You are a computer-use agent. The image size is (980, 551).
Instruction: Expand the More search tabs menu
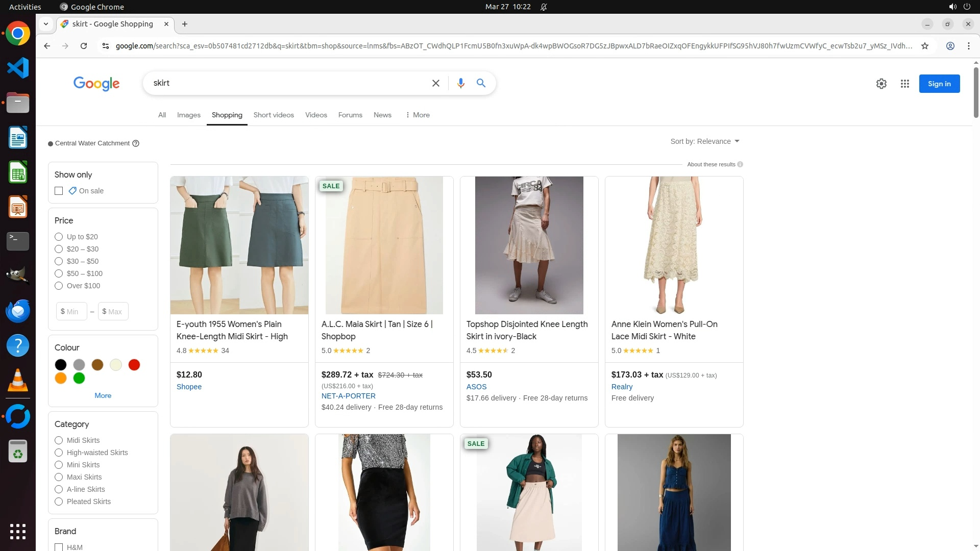[x=417, y=115]
